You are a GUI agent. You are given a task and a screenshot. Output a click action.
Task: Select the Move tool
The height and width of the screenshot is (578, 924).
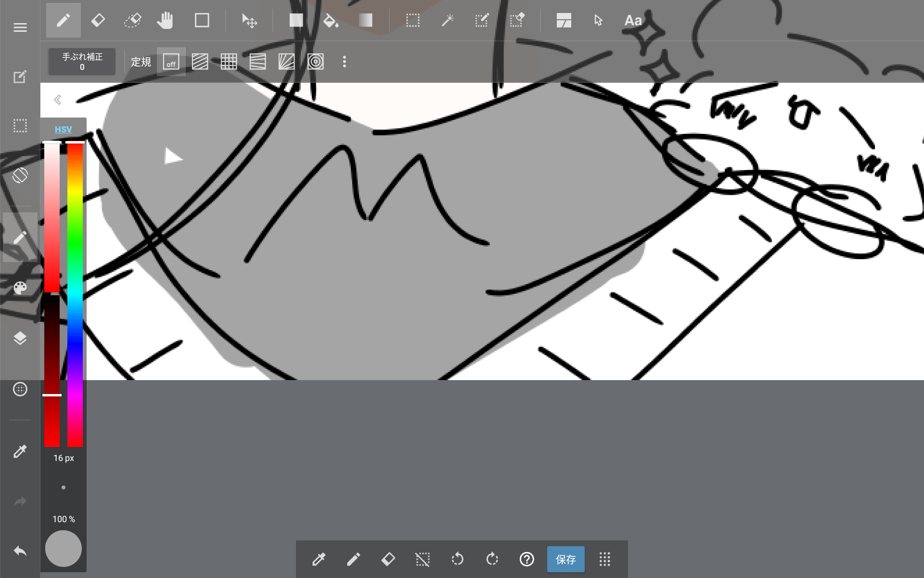(249, 20)
